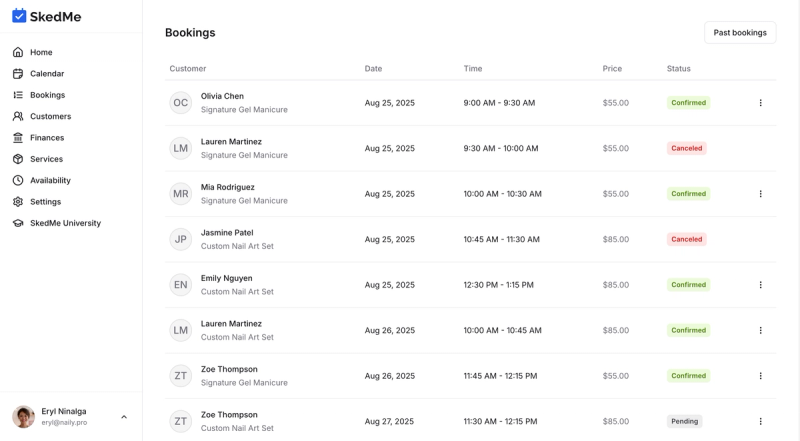The height and width of the screenshot is (441, 800).
Task: Click $85.00 price on Emily Nguyen row
Action: pyautogui.click(x=616, y=285)
